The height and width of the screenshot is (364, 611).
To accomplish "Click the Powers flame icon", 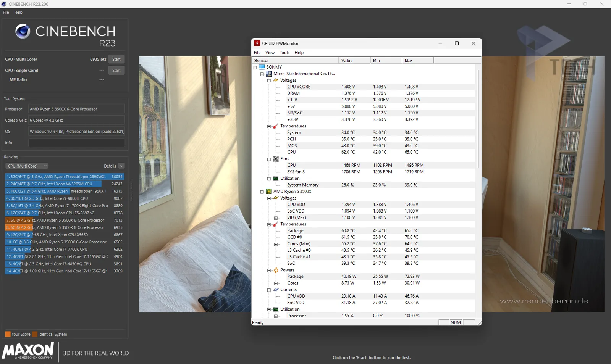I will coord(276,270).
